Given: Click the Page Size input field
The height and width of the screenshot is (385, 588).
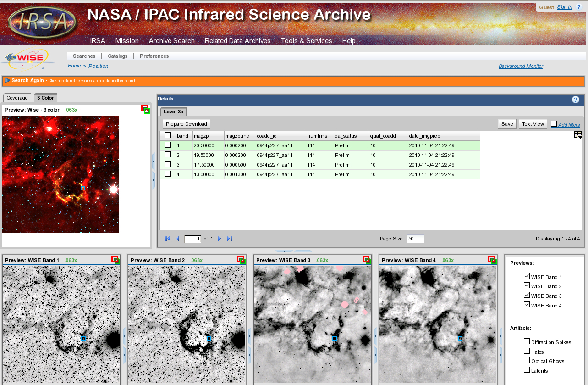Looking at the screenshot, I should 415,239.
